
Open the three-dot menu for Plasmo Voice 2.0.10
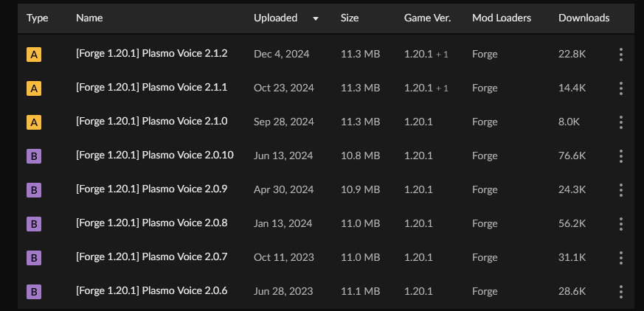[620, 156]
